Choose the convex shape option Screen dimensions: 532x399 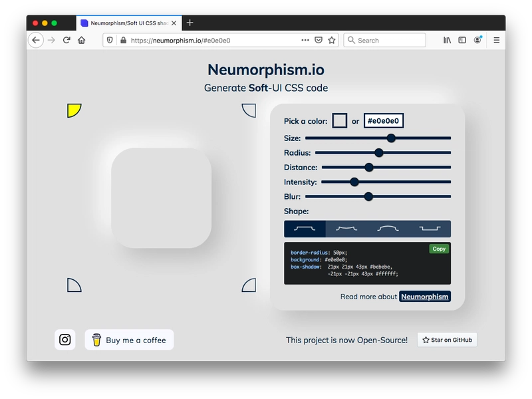[388, 229]
